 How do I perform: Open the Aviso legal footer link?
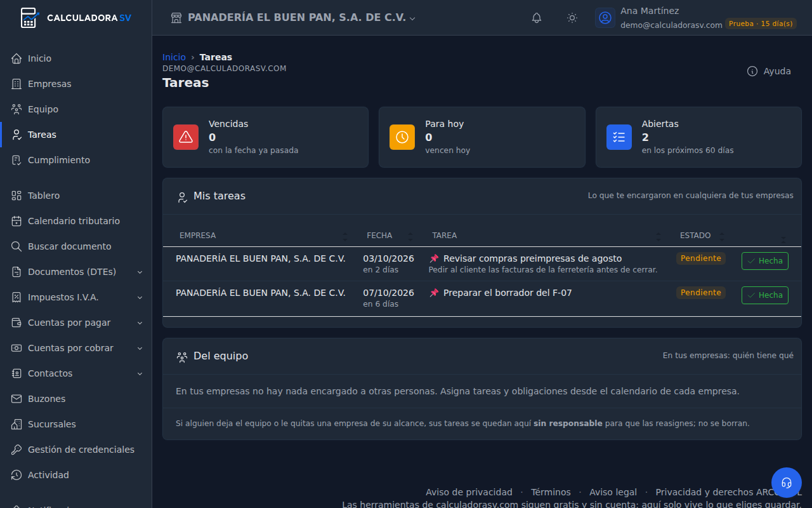tap(613, 492)
